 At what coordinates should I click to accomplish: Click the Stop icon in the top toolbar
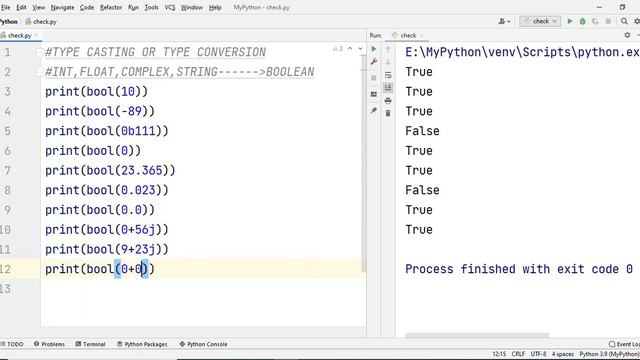tap(608, 21)
